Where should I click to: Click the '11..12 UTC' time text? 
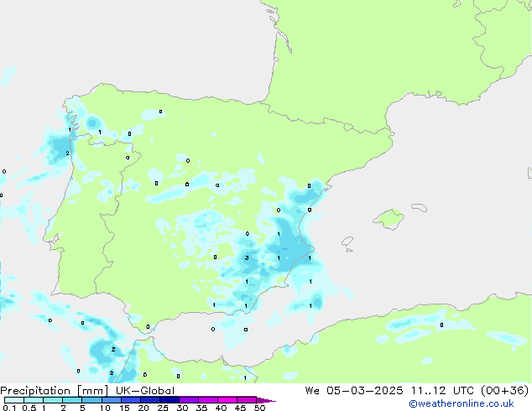pos(442,391)
